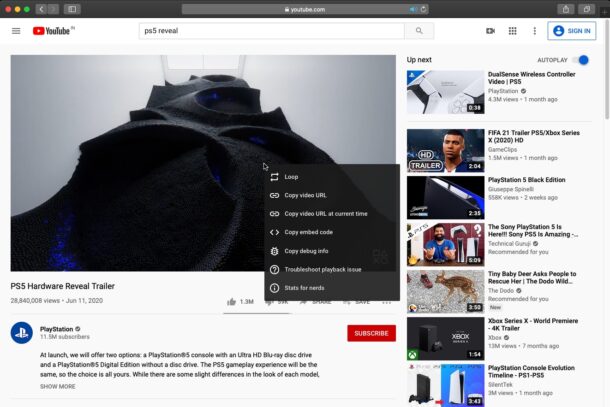Open the PlayStation channel avatar

point(21,333)
